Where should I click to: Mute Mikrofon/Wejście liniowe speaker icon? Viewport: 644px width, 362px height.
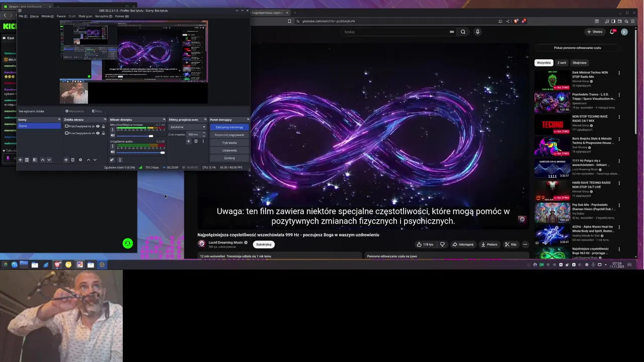(x=113, y=136)
